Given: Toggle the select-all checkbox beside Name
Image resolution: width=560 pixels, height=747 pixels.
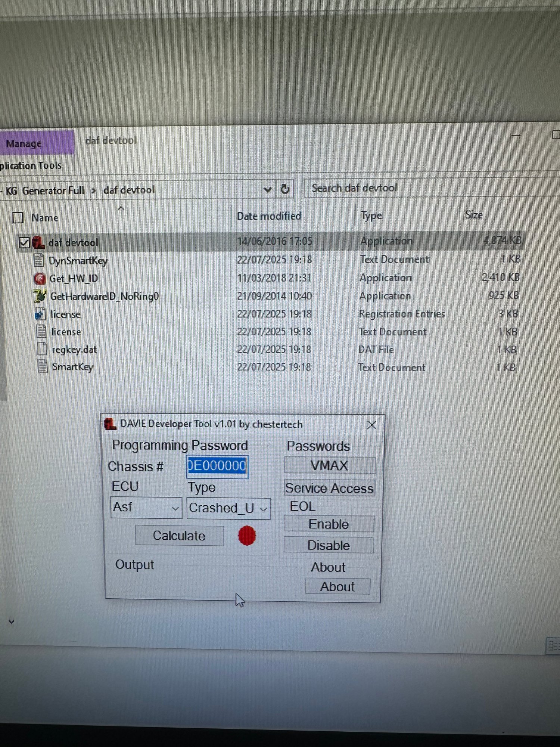Looking at the screenshot, I should pos(18,218).
